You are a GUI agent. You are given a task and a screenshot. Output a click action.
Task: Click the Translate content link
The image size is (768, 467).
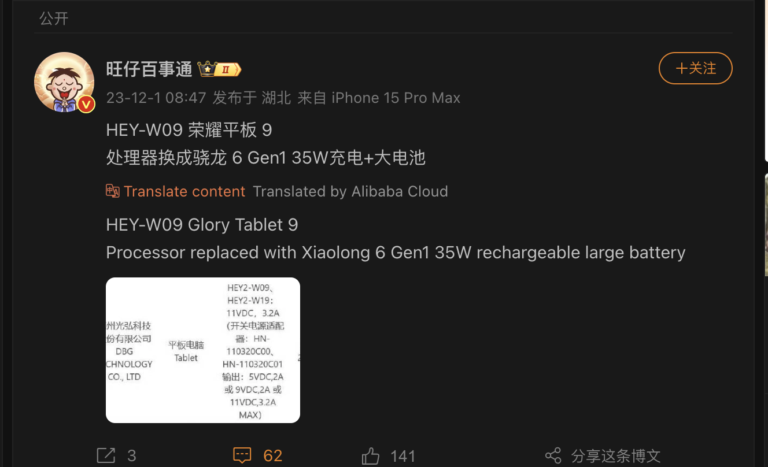[x=184, y=191]
